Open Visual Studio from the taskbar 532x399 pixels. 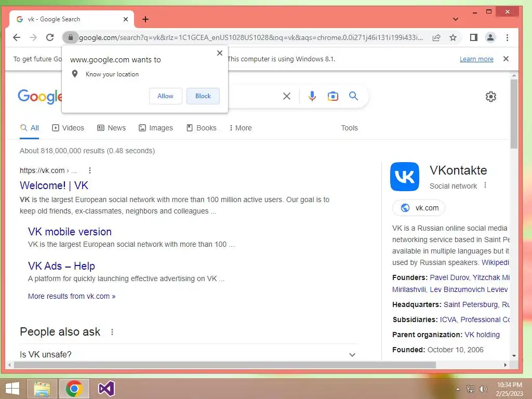coord(107,389)
